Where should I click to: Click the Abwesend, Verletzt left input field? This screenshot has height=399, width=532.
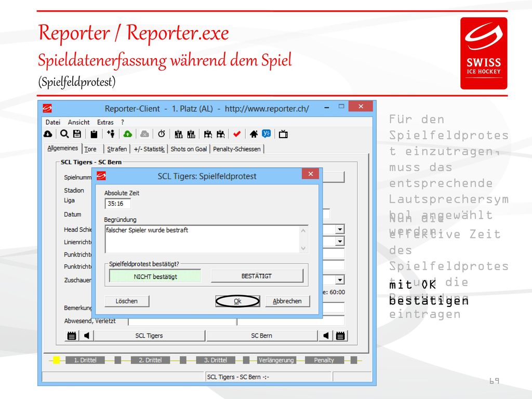click(x=182, y=321)
